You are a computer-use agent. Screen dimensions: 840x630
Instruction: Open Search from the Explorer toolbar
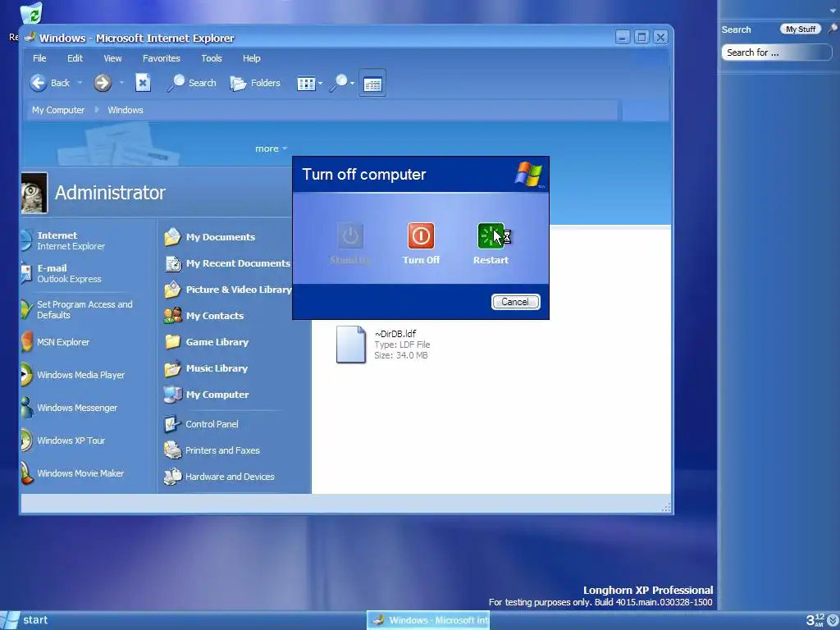(191, 83)
